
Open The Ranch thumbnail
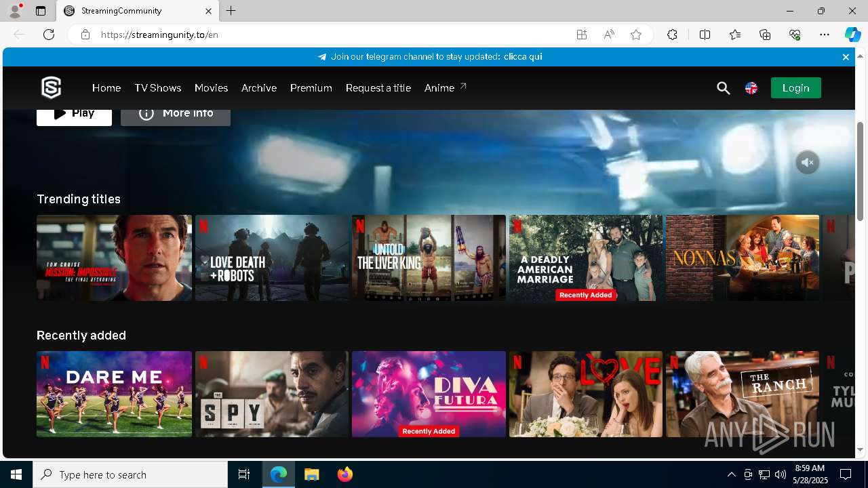[743, 394]
